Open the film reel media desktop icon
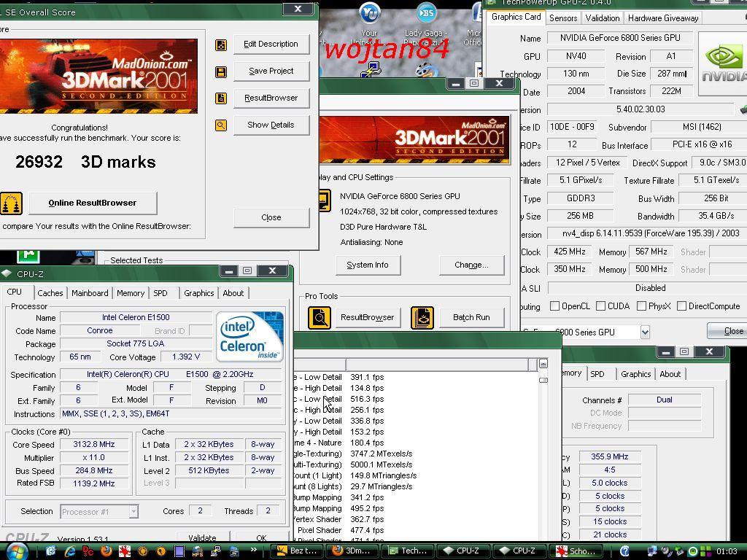The height and width of the screenshot is (560, 747). (x=425, y=71)
